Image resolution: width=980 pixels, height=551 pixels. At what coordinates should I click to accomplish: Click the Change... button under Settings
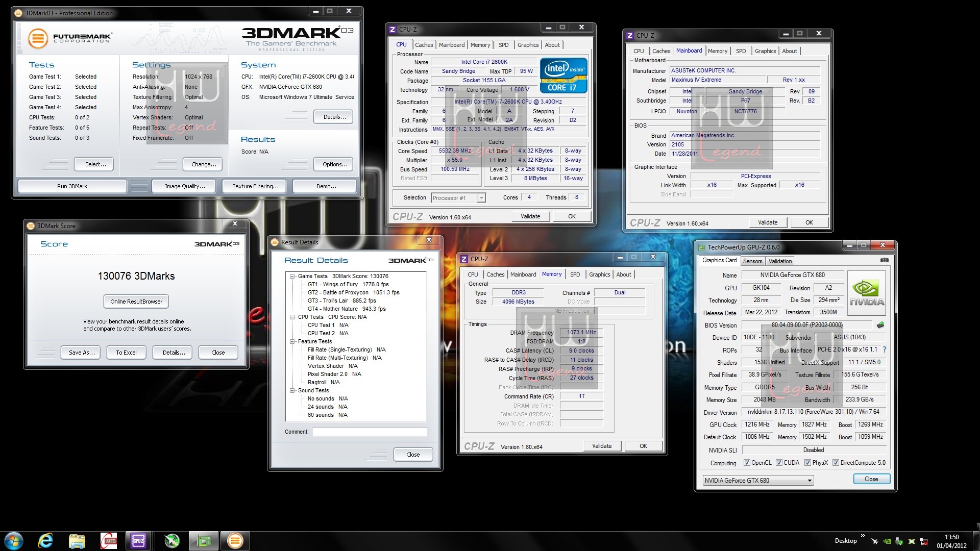pos(204,164)
